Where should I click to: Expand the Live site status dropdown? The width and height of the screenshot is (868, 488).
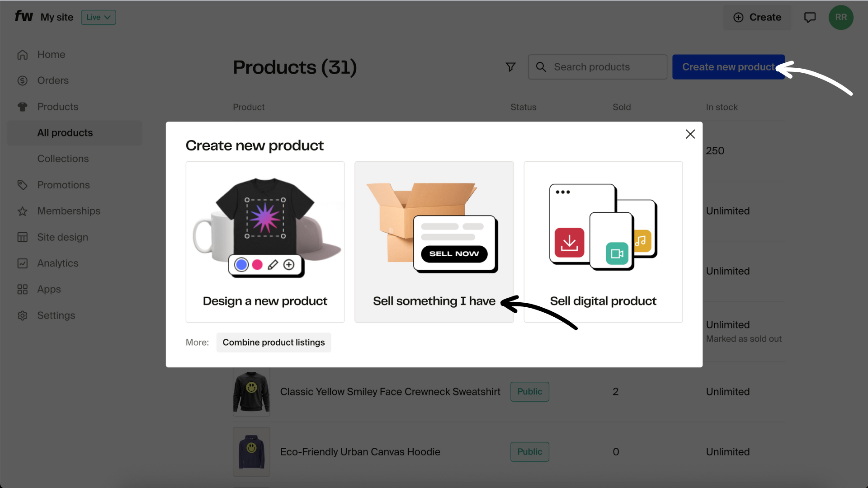(x=98, y=17)
